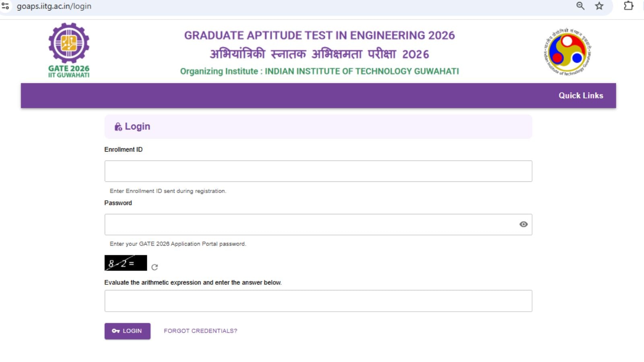Screen dimensions: 644x362
Task: Open FORGOT CREDENTIALS link
Action: click(200, 331)
